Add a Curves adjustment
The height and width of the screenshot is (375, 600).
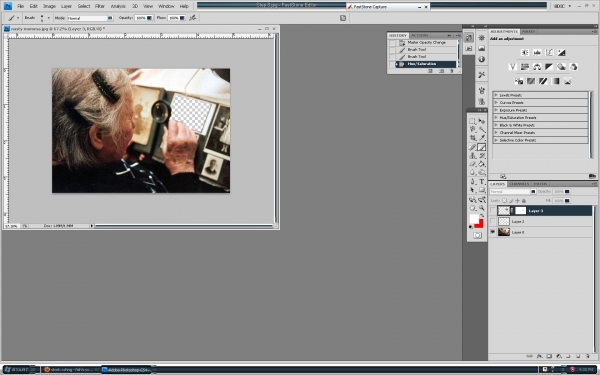click(x=549, y=52)
